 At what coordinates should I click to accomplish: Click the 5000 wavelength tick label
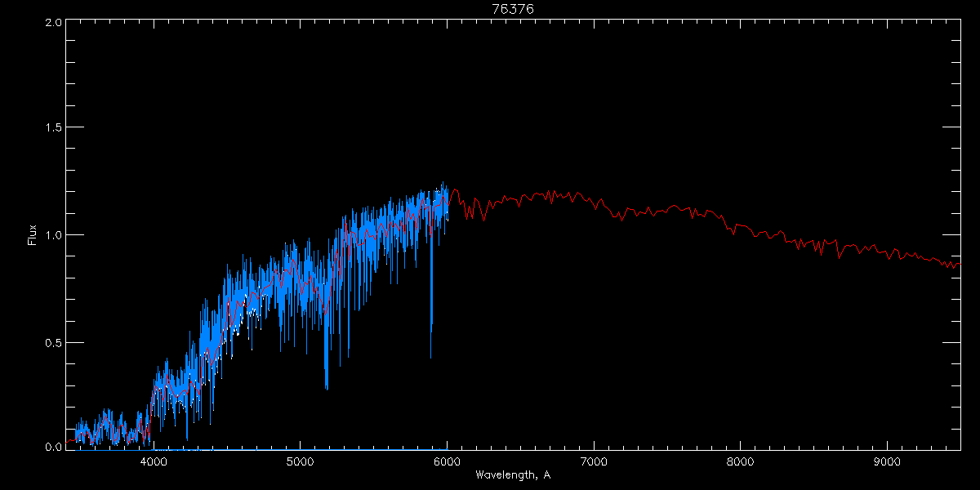tap(301, 461)
